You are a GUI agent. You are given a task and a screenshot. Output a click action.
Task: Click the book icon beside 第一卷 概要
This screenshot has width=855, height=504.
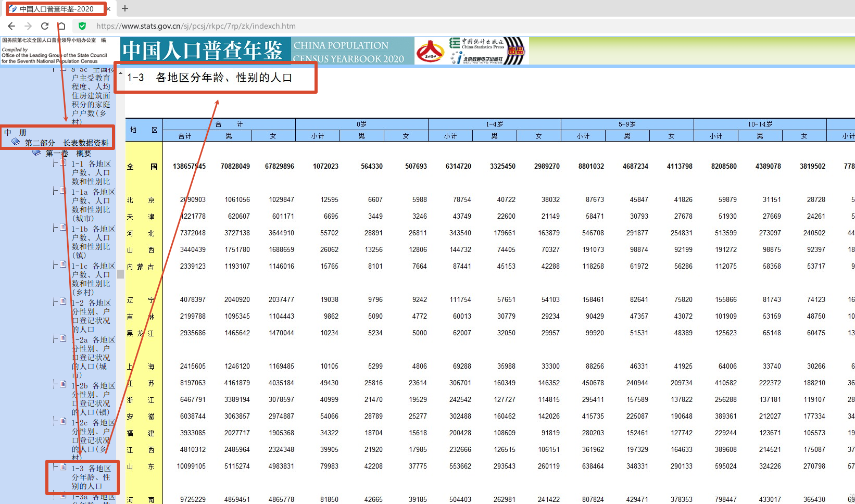pos(36,153)
